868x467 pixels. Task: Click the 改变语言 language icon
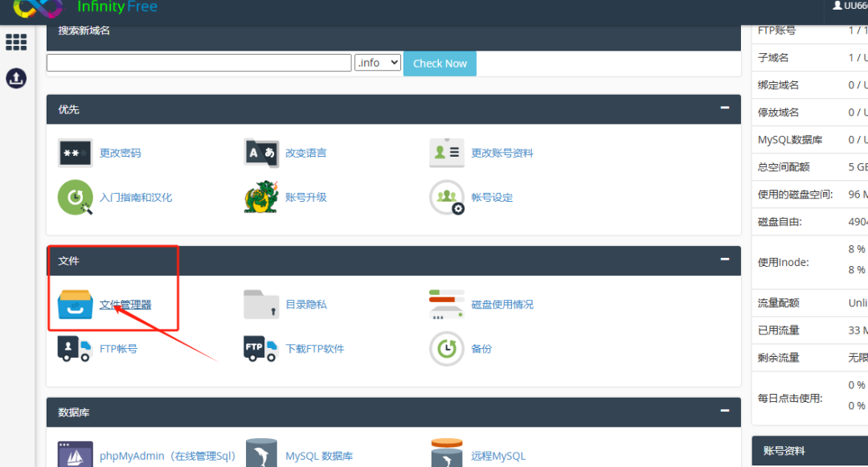point(261,153)
